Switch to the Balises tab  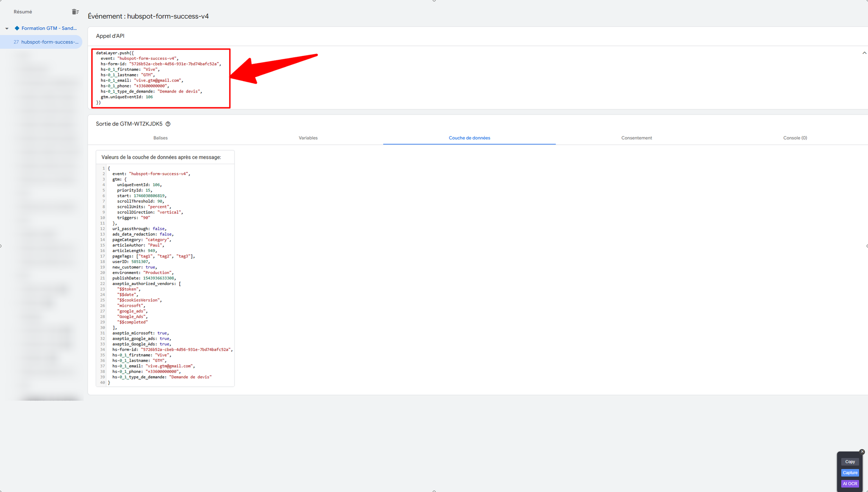click(160, 138)
